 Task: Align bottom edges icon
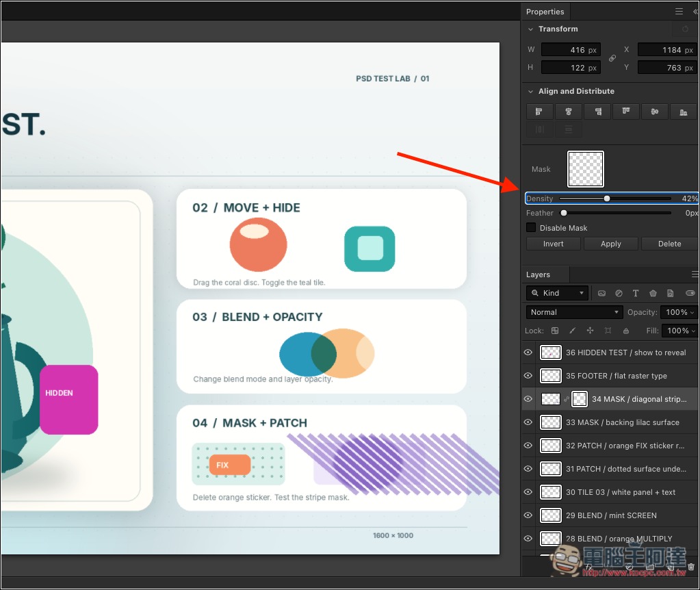point(684,112)
